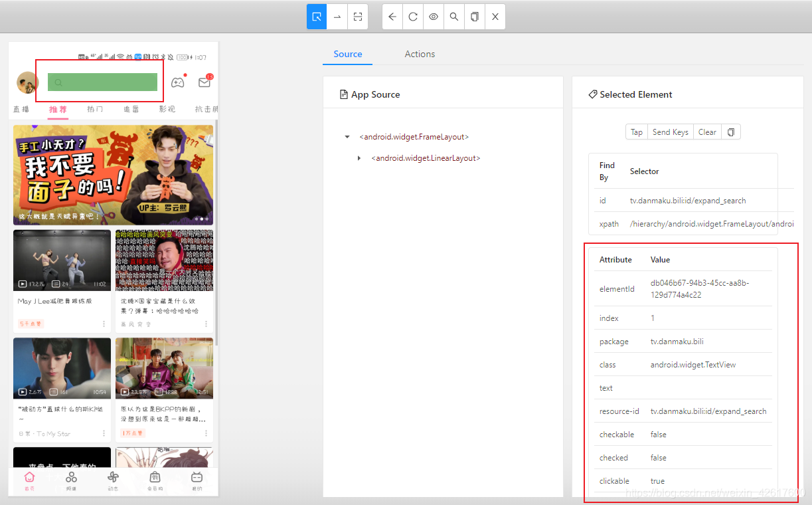Screen dimensions: 812x505
Task: Refresh the source and screenshot
Action: click(x=413, y=17)
